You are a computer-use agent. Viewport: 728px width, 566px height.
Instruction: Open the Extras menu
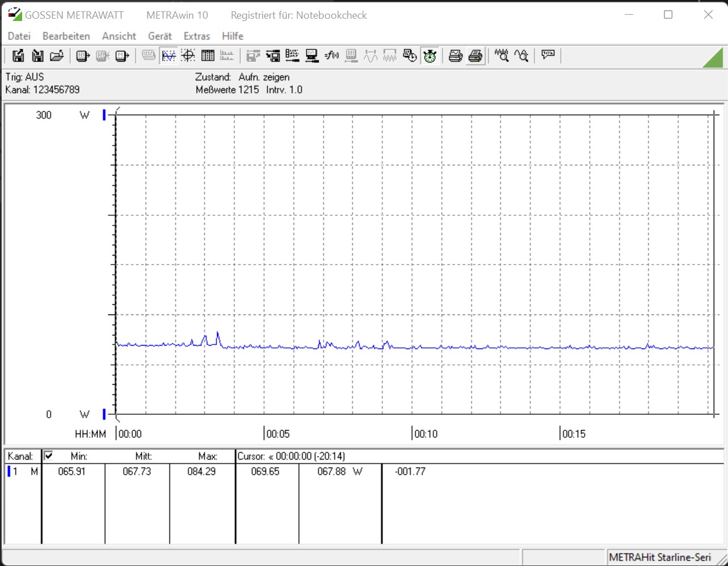coord(197,36)
